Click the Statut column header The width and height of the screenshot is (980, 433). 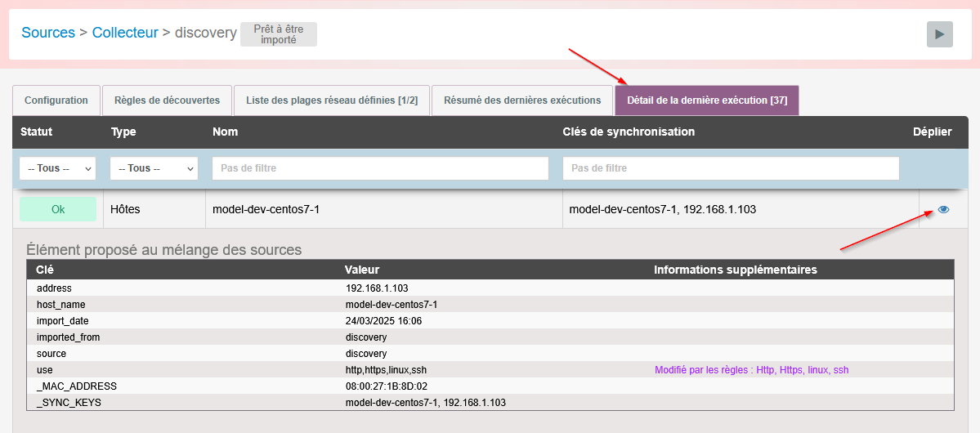[x=37, y=132]
